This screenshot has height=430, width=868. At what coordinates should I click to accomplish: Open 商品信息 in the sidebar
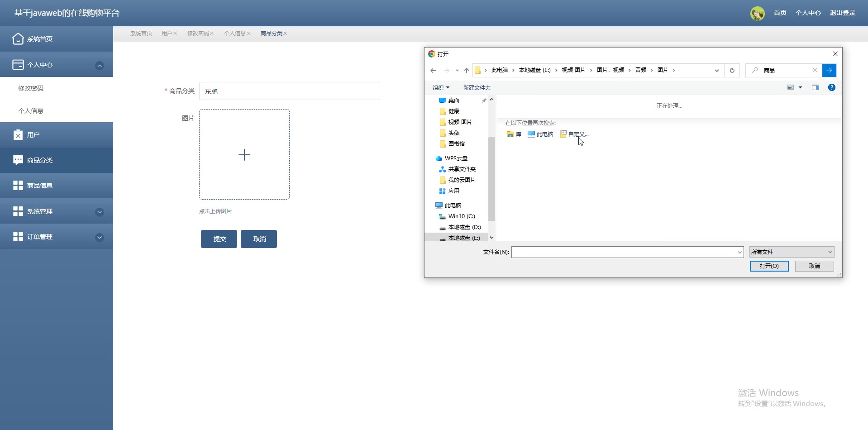[40, 186]
